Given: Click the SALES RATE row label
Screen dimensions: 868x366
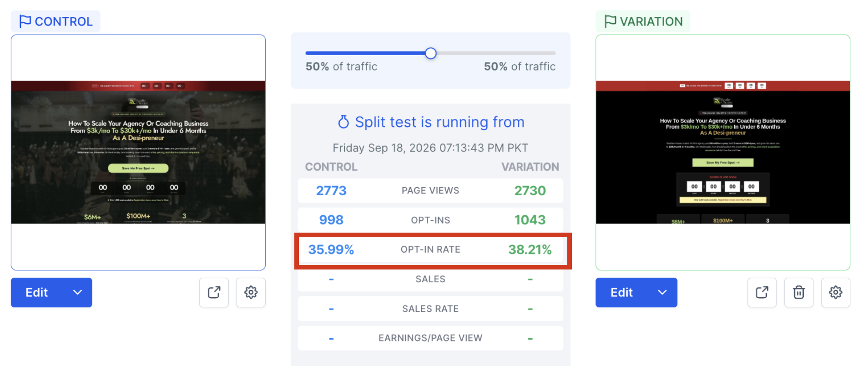Looking at the screenshot, I should click(430, 309).
